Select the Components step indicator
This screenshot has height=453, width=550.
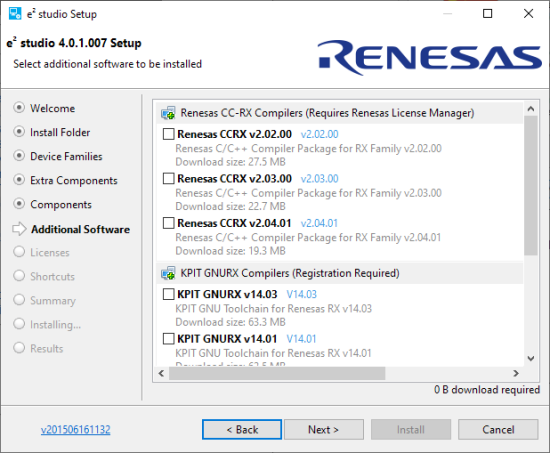click(x=19, y=204)
